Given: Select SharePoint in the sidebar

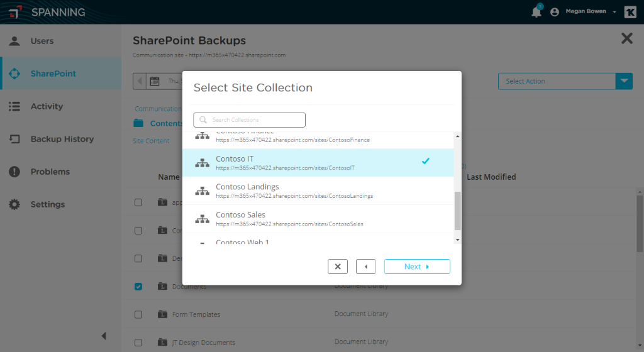Looking at the screenshot, I should [61, 74].
